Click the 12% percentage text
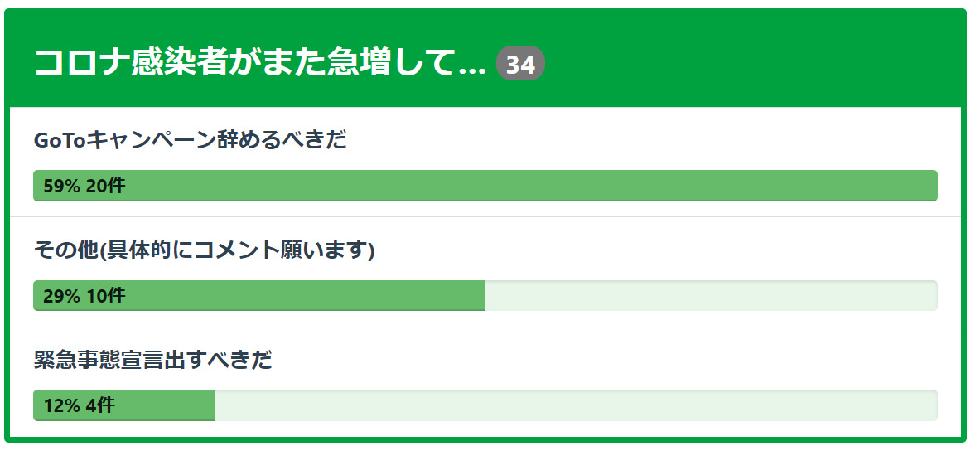Image resolution: width=980 pixels, height=451 pixels. [61, 405]
